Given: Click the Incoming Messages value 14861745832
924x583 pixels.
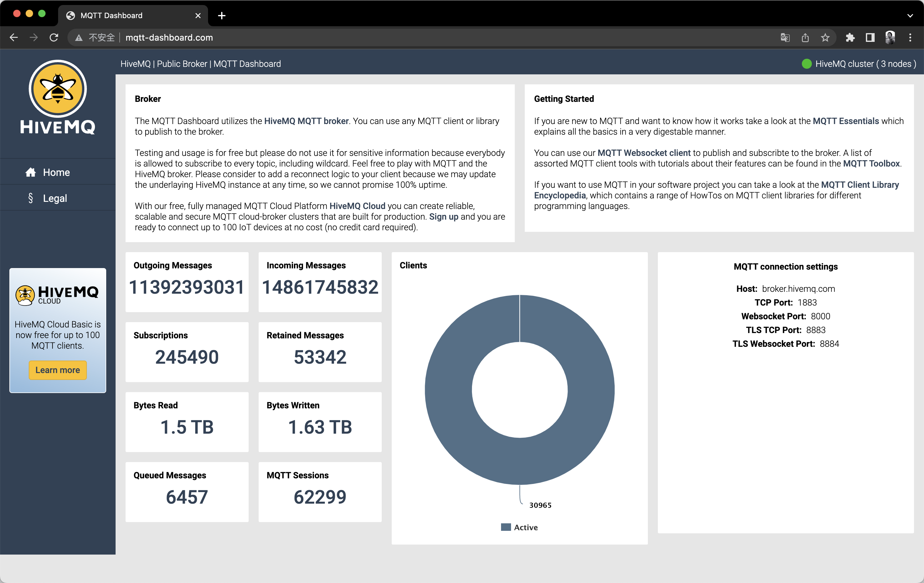Looking at the screenshot, I should point(320,287).
